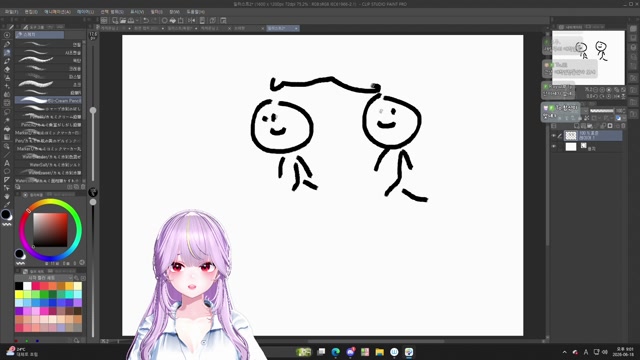Select the Pen tool in left toolbar
This screenshot has width=640, height=360.
7,44
